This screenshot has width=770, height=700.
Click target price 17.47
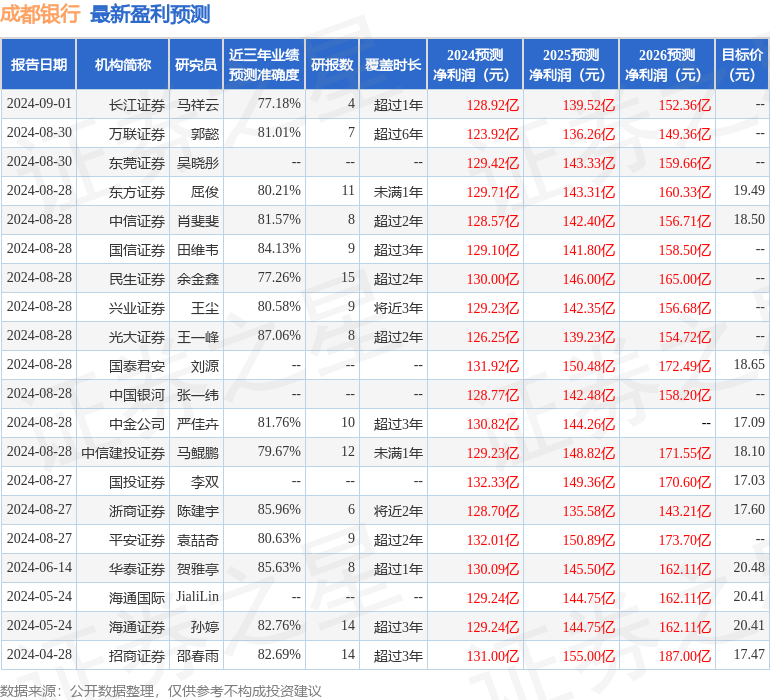point(749,654)
